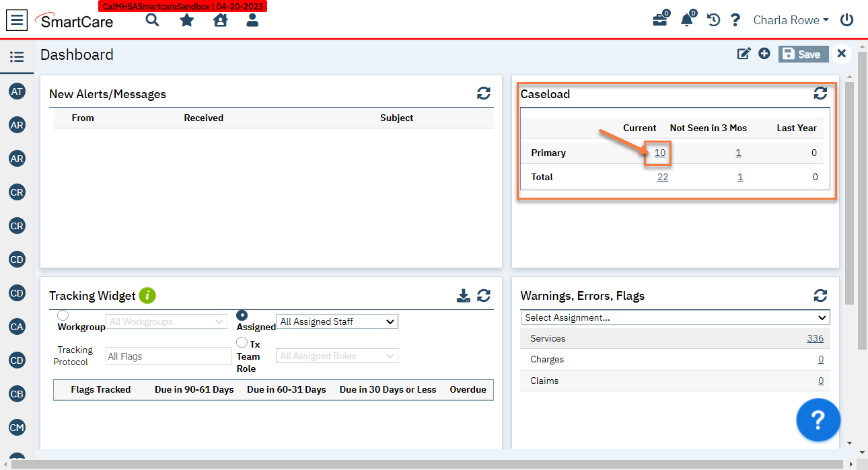Click the notifications bell icon
868x470 pixels.
click(686, 20)
